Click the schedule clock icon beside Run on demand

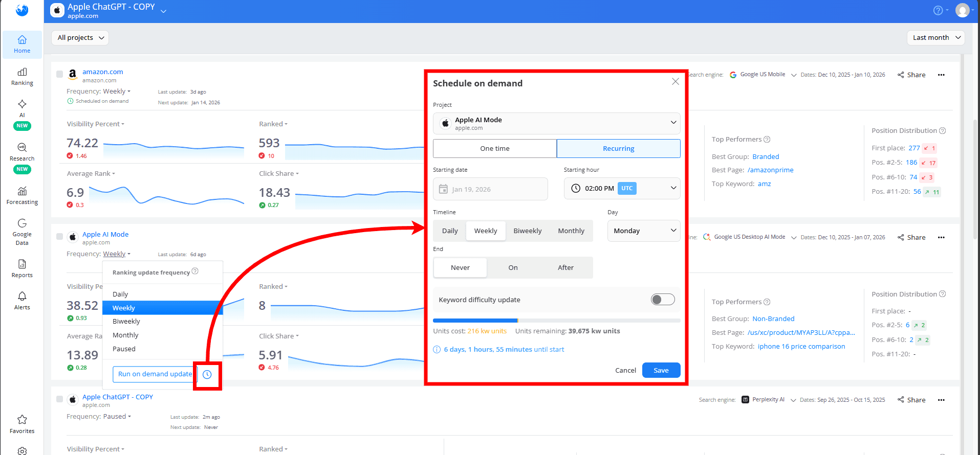click(x=207, y=375)
